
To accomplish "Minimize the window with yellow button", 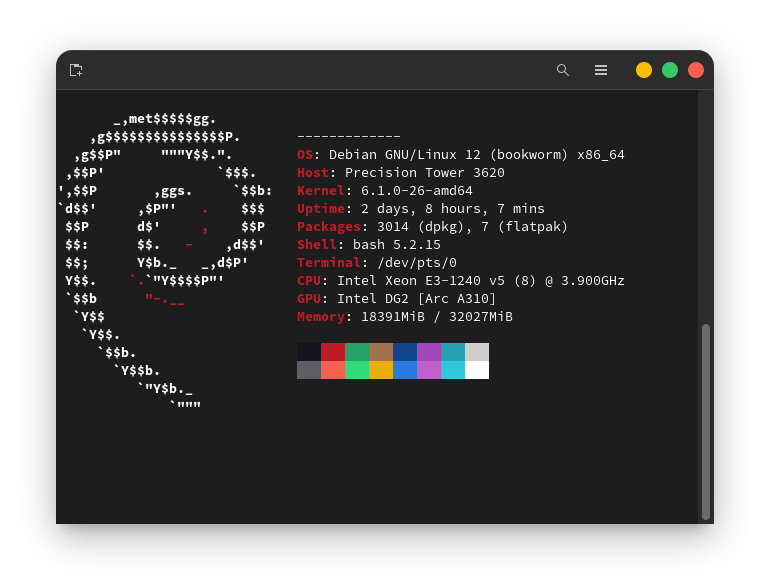I will point(644,70).
